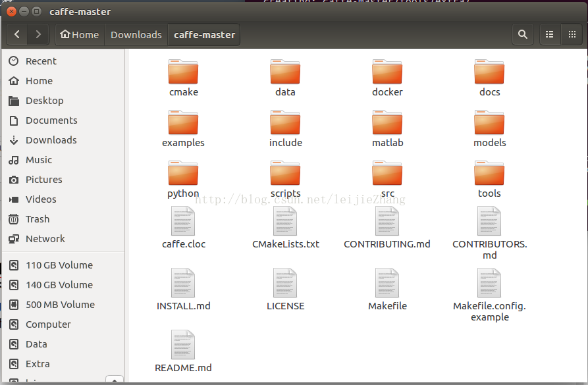Click the Downloads breadcrumb in path bar
Image resolution: width=588 pixels, height=385 pixels.
pos(136,34)
